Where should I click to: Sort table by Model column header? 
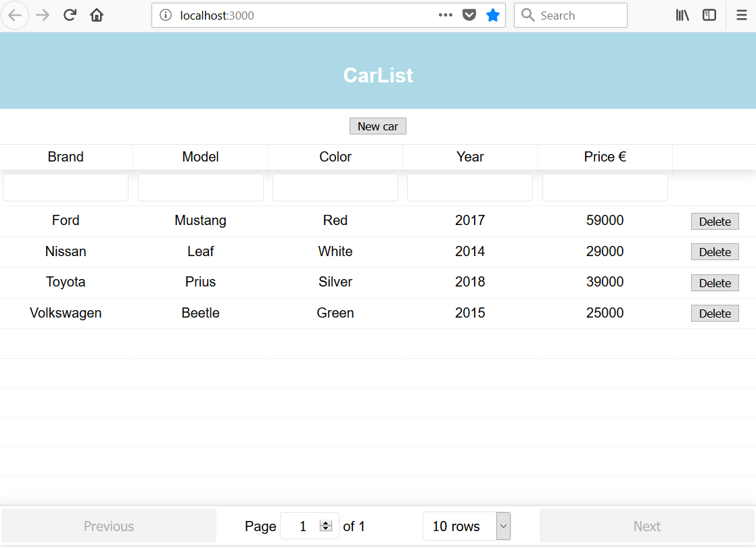[201, 157]
